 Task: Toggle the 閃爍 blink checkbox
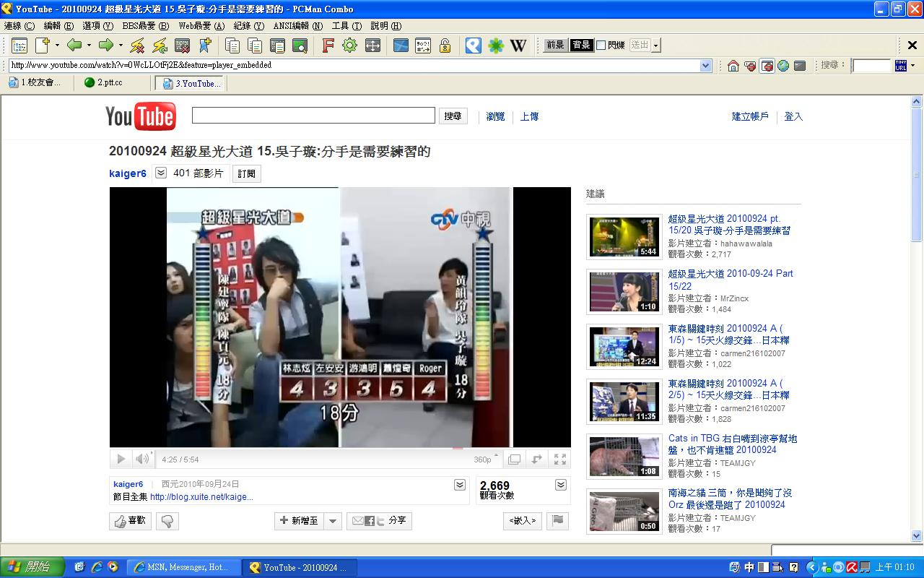coord(601,46)
